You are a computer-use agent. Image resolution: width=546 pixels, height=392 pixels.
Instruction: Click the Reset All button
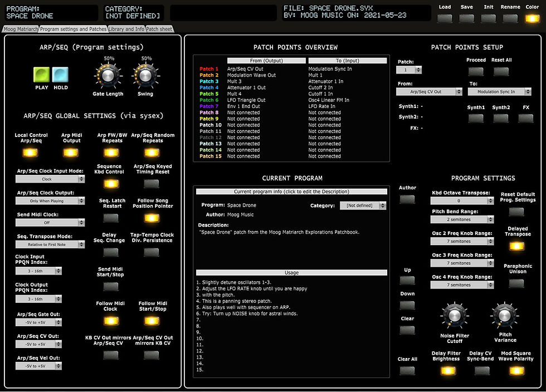[x=501, y=71]
